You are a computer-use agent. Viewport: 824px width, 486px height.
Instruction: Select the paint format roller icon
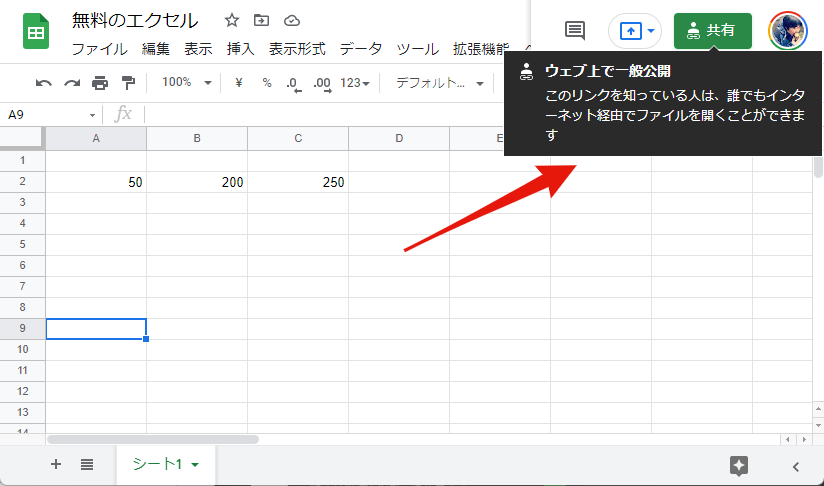(x=128, y=83)
